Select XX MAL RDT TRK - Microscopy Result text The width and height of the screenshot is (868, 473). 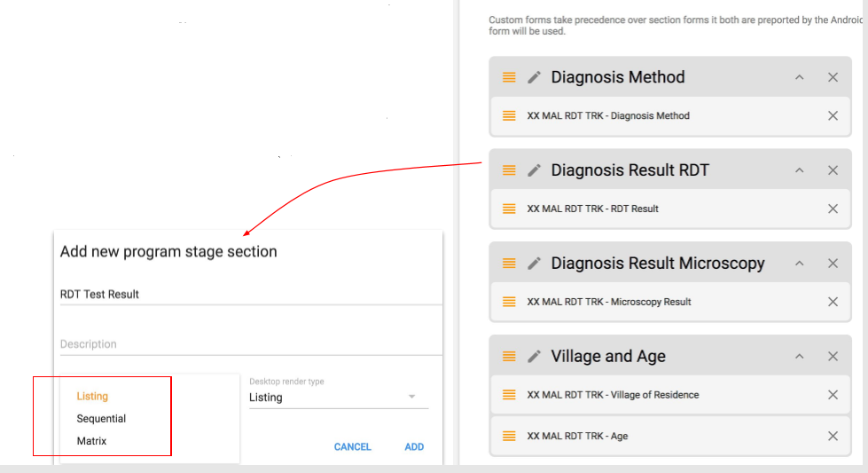click(x=609, y=302)
